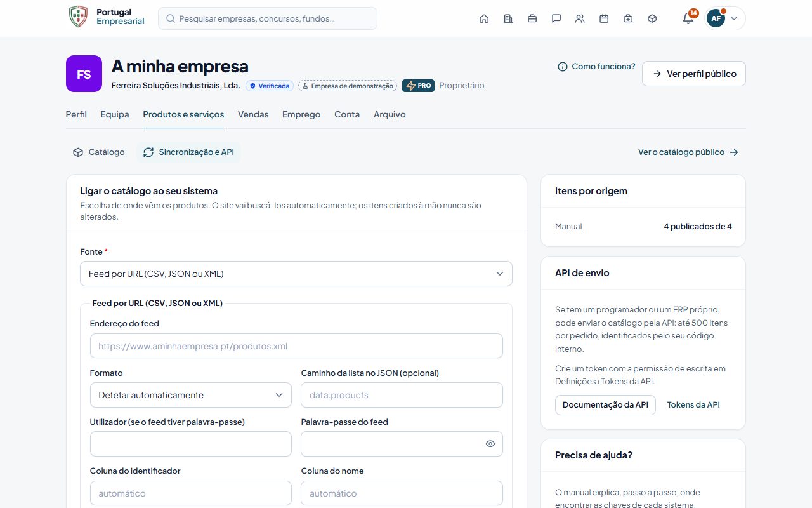The image size is (812, 508).
Task: Follow the Ver o catálogo público link
Action: tap(688, 152)
